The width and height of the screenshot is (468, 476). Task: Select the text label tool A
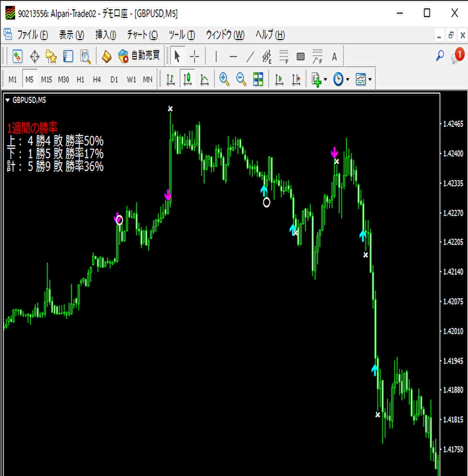pyautogui.click(x=335, y=57)
